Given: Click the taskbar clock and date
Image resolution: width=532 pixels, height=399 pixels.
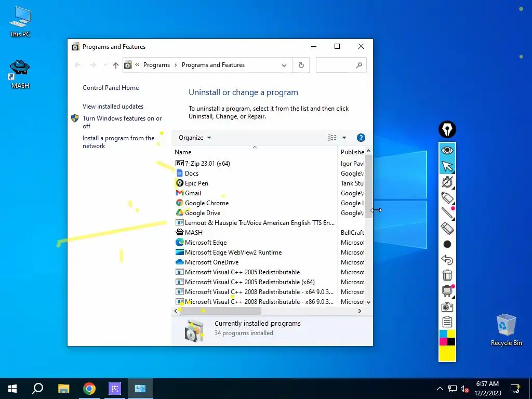Looking at the screenshot, I should click(x=487, y=389).
